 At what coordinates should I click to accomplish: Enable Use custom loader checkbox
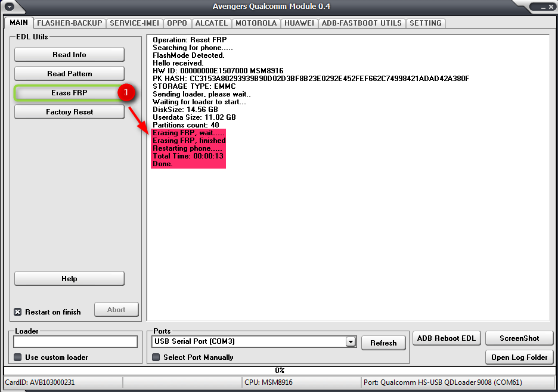(x=17, y=357)
